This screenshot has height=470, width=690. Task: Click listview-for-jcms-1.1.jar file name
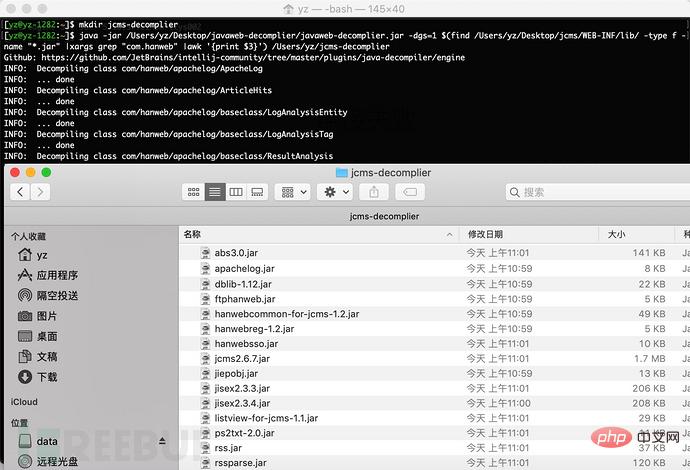[266, 418]
